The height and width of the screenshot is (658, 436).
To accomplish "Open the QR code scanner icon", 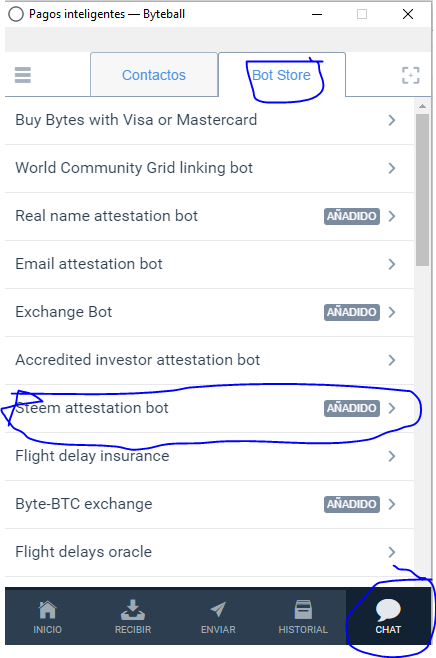I will [x=410, y=75].
